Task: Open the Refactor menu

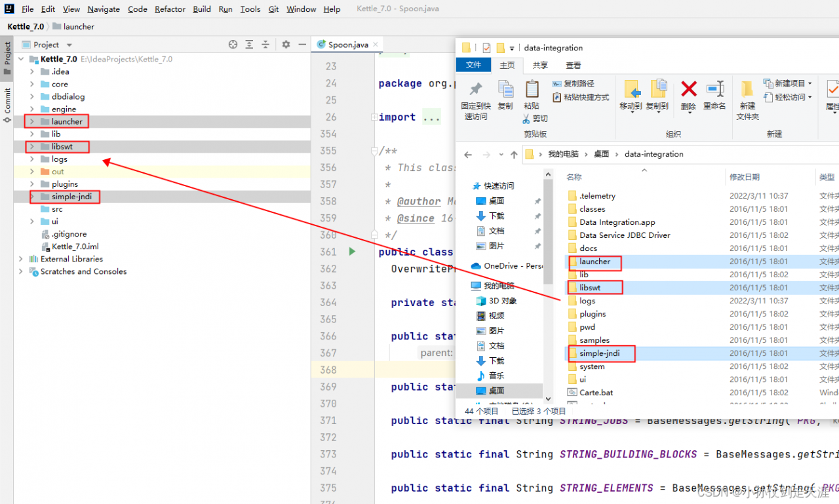Action: tap(170, 9)
